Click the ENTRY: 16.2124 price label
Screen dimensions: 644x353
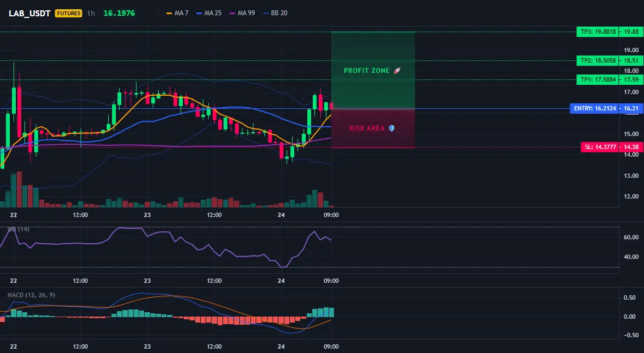595,108
